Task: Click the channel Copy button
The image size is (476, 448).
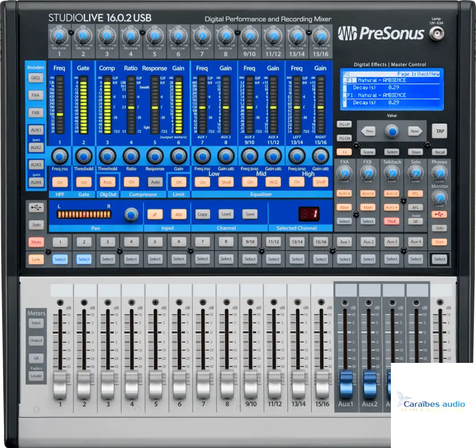Action: (202, 214)
